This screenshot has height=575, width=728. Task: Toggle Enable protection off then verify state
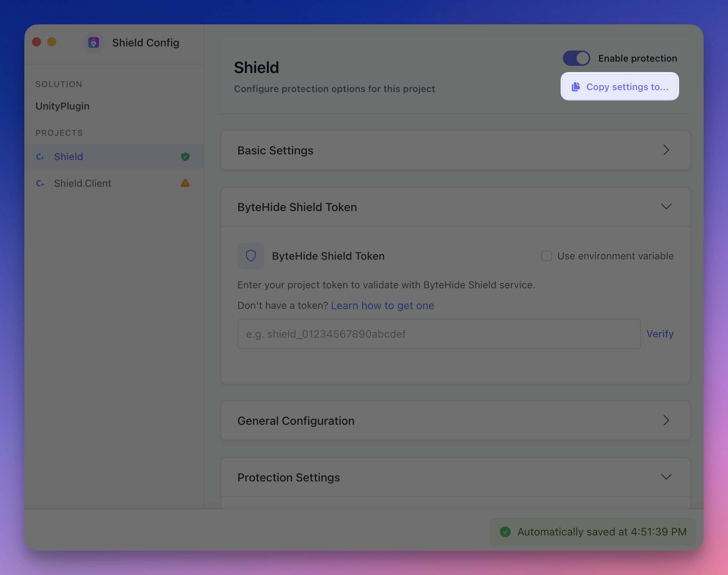coord(576,58)
